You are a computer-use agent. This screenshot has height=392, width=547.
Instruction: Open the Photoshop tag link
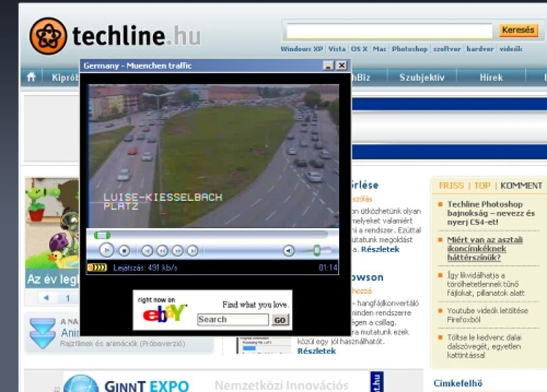(409, 49)
